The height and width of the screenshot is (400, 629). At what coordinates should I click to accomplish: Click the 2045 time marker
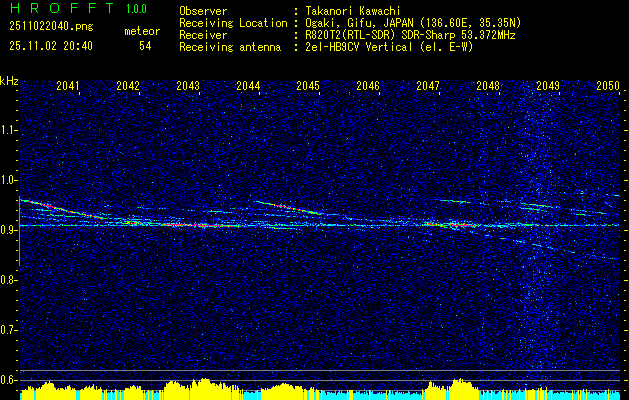tap(308, 85)
